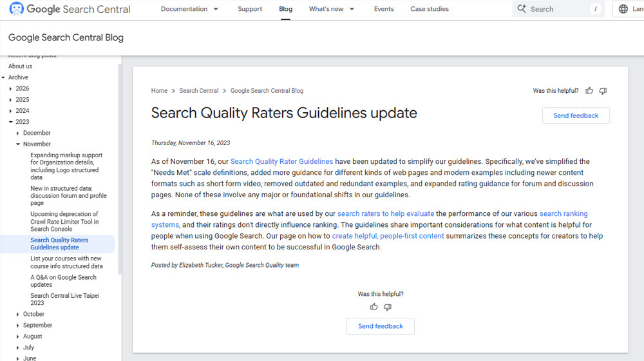Click the top-right Send feedback button
The image size is (644, 361).
(576, 115)
